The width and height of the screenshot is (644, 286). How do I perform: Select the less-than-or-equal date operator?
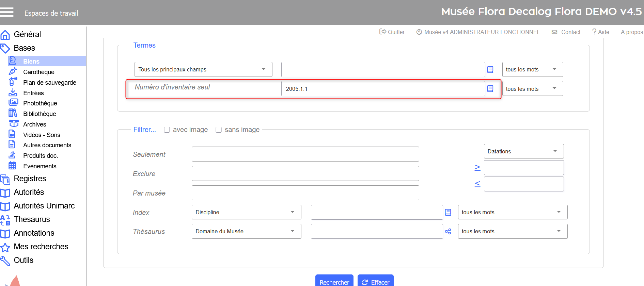pos(477,184)
